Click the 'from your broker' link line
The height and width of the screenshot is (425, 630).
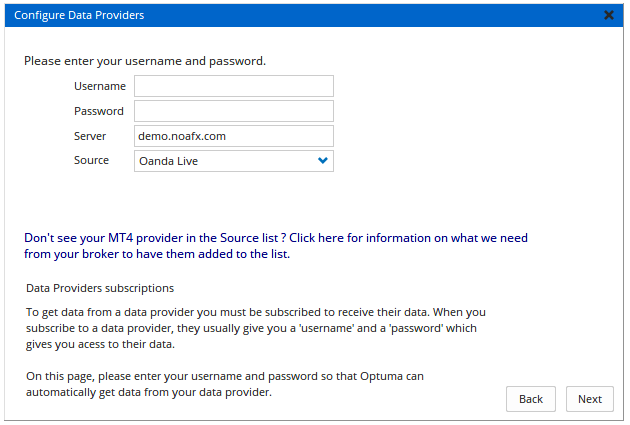(x=157, y=254)
